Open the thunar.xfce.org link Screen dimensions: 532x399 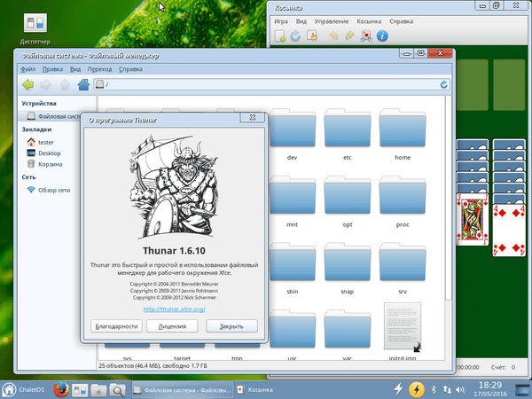pos(174,309)
